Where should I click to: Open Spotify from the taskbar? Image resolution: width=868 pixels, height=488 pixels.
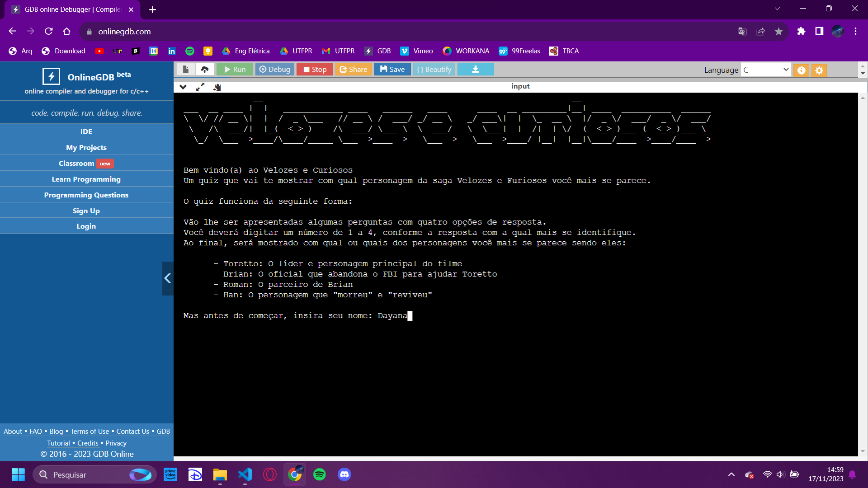[320, 474]
